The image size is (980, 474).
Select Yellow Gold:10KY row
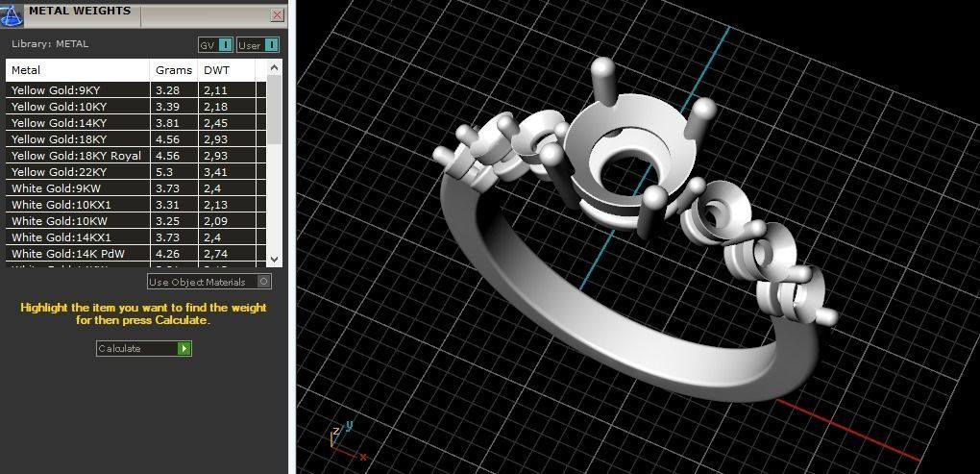(x=135, y=107)
